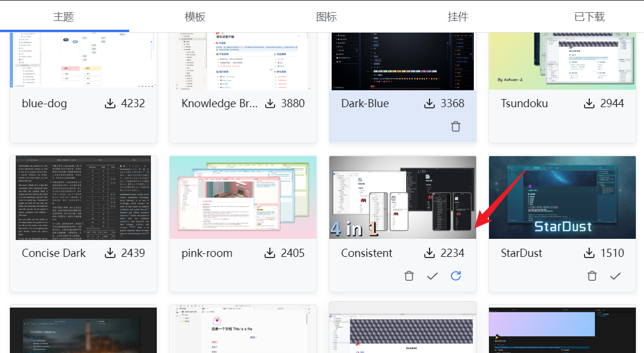Select the Consistent theme name
The image size is (644, 353).
coord(367,253)
